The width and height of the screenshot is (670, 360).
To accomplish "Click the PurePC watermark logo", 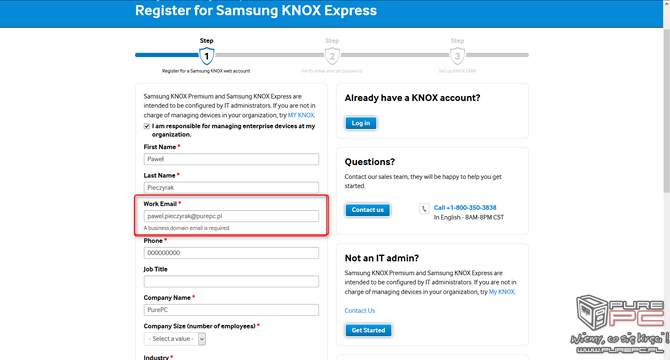I will [619, 324].
